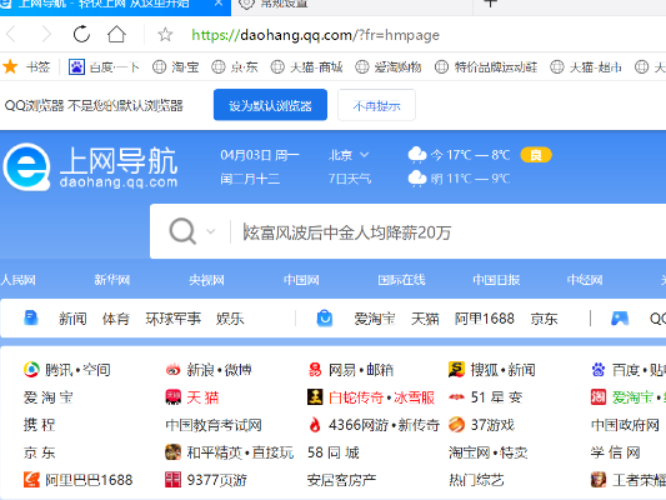Open 国际在线 link
The height and width of the screenshot is (500, 666).
click(x=401, y=280)
